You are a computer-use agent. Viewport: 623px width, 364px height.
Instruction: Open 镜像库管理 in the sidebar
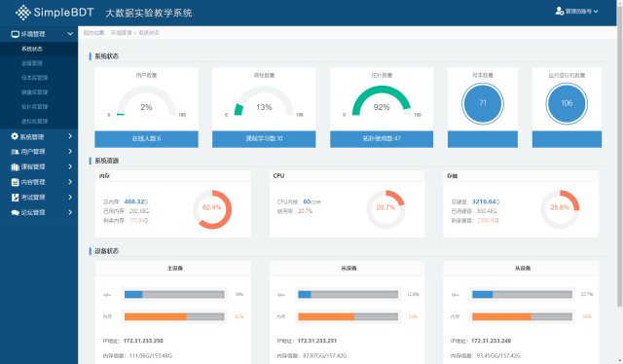[35, 92]
